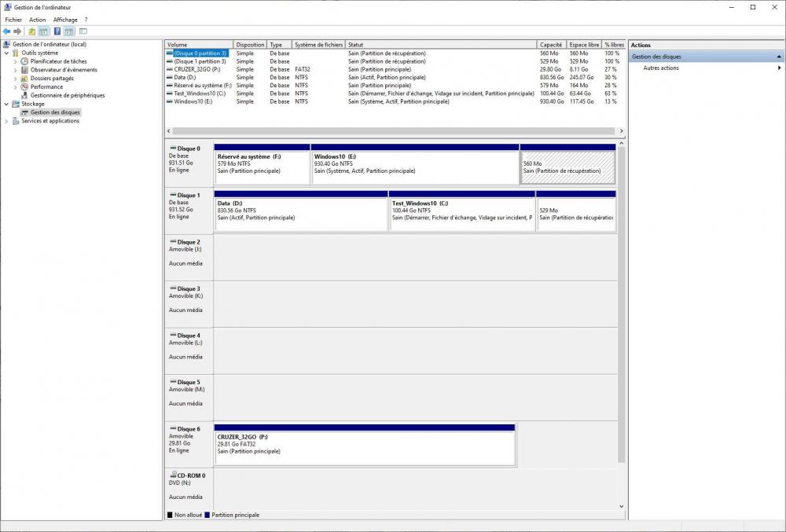Select Gestionnaire de périphériques in the tree
The height and width of the screenshot is (532, 786).
pos(67,95)
